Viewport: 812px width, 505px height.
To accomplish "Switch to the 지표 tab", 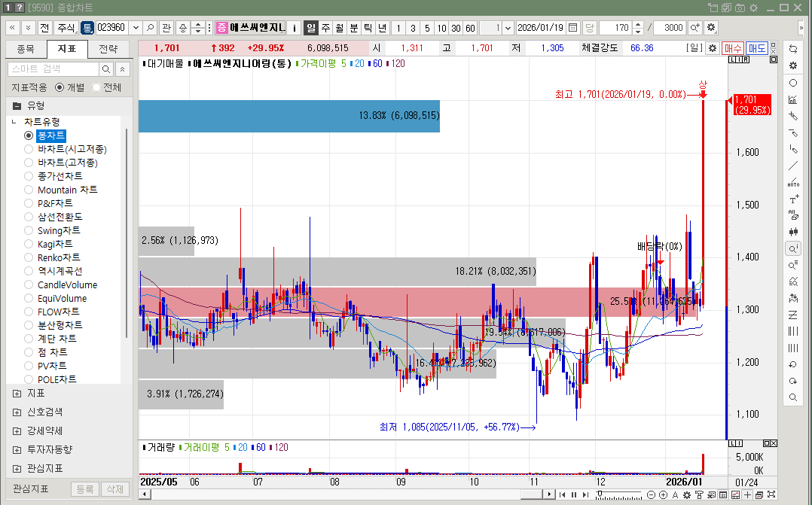I will click(67, 49).
